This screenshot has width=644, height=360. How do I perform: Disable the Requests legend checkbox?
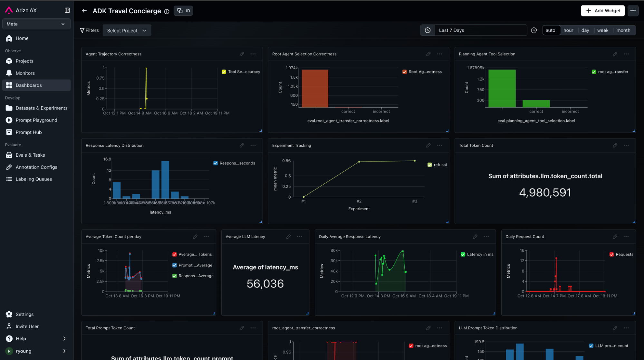(611, 254)
